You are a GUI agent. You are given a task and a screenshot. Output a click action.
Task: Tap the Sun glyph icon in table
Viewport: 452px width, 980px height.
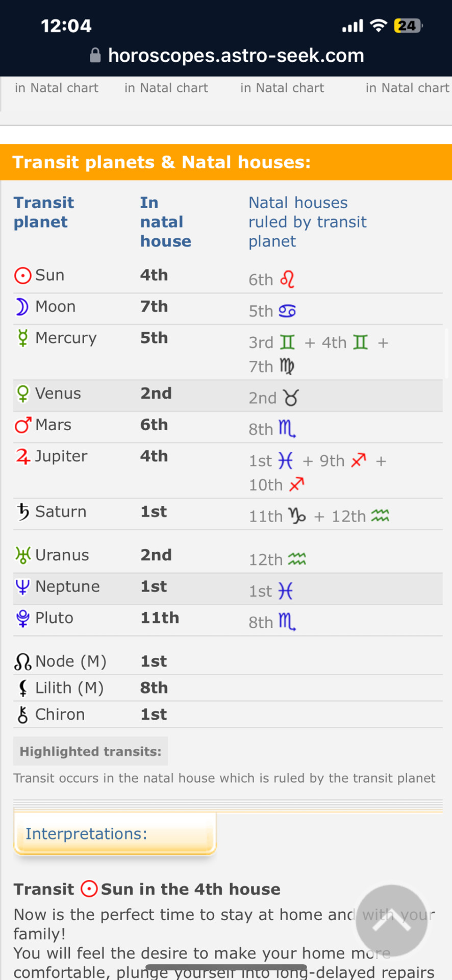tap(22, 276)
